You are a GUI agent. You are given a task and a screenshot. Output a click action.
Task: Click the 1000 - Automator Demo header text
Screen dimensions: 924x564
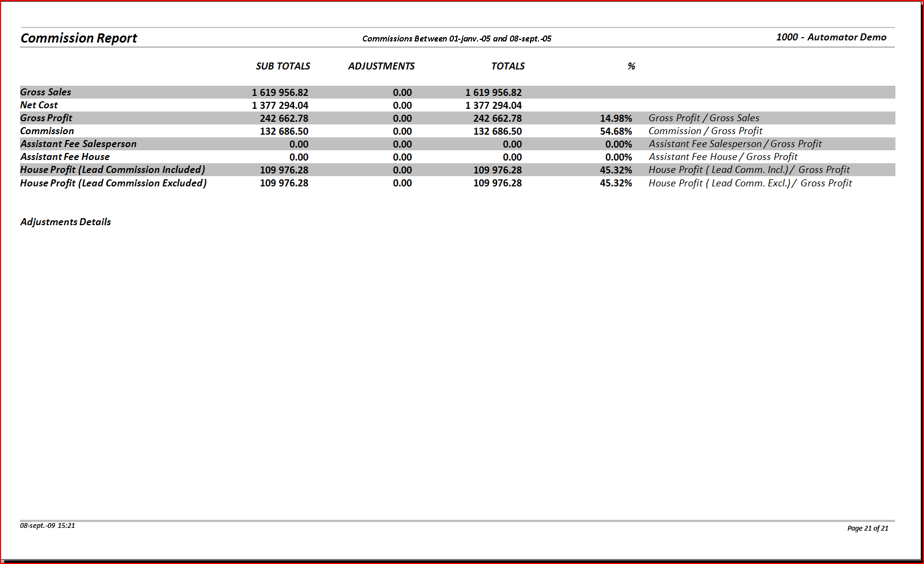pos(831,37)
